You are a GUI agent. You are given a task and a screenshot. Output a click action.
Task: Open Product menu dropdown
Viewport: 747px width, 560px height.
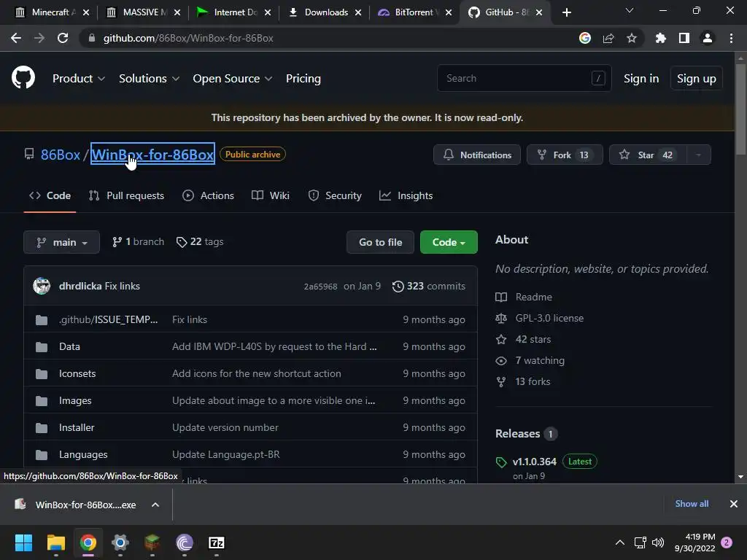[x=79, y=79]
